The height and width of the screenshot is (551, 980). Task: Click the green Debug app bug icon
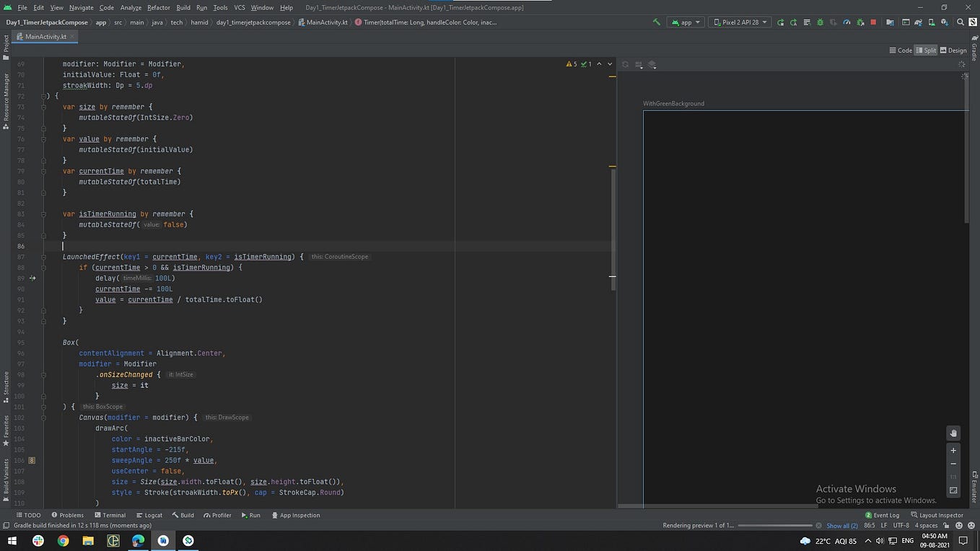[x=820, y=22]
